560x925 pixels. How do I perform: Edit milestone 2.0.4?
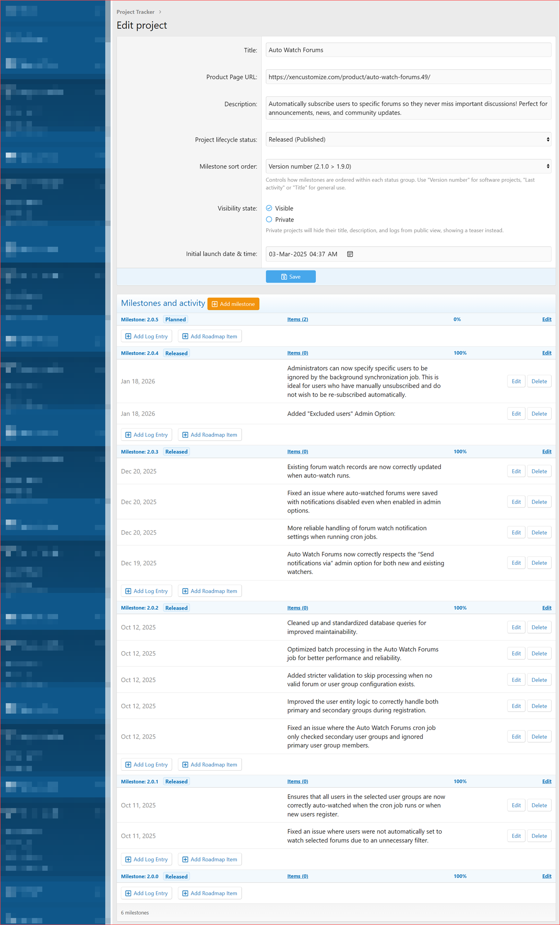tap(547, 353)
